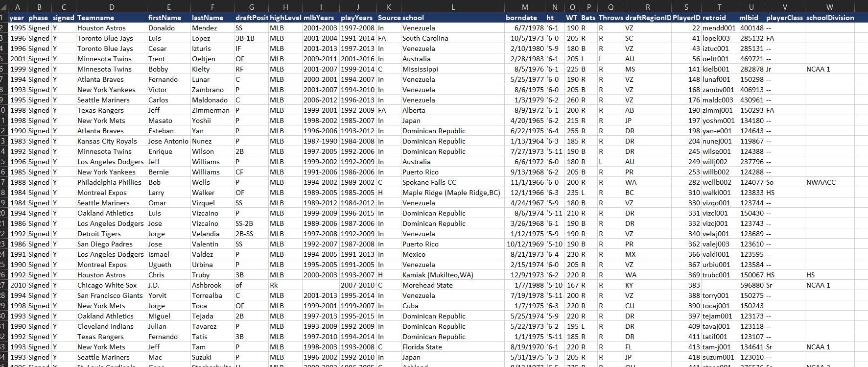Viewport: 868px width, 367px height.
Task: Click the draftRegionID header cell
Action: click(x=648, y=18)
